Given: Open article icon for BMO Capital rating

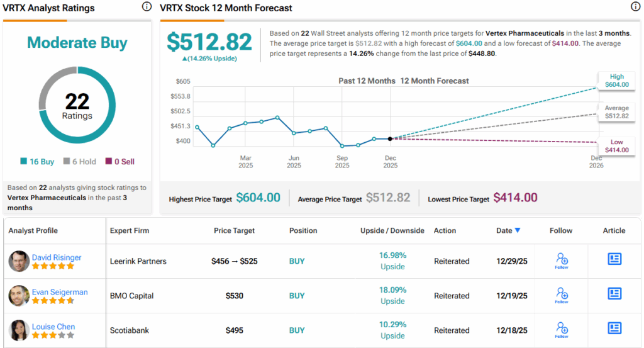Looking at the screenshot, I should [x=614, y=294].
